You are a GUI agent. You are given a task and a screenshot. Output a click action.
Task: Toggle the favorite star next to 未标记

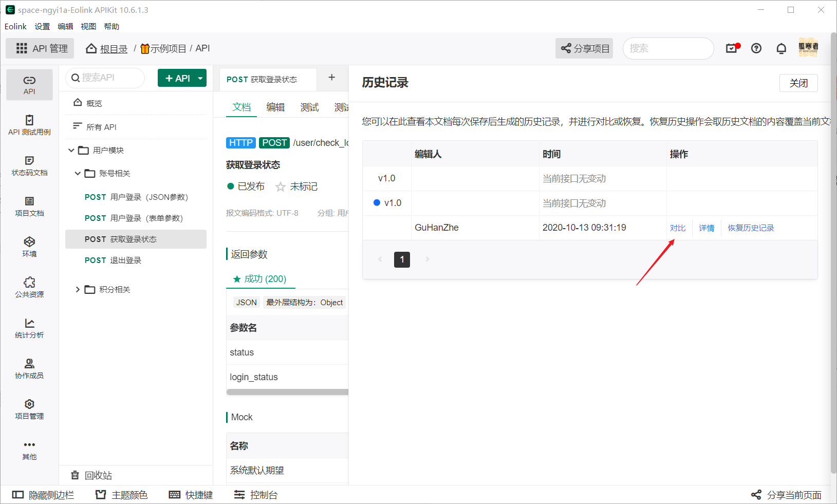click(x=280, y=186)
